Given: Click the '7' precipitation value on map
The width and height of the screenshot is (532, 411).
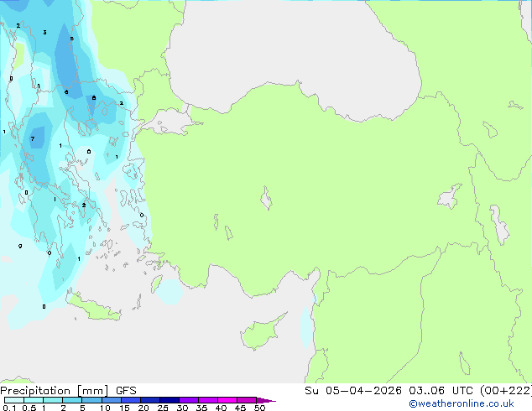Looking at the screenshot, I should [33, 138].
